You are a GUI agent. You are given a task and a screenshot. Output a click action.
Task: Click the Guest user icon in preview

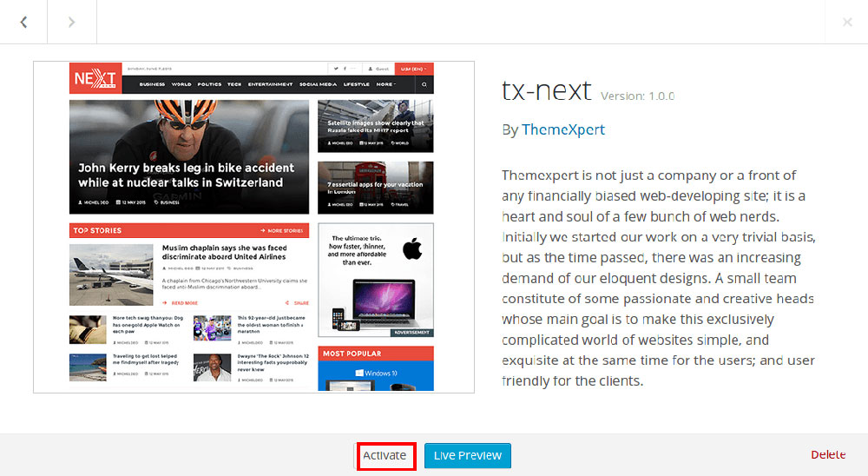tap(371, 69)
